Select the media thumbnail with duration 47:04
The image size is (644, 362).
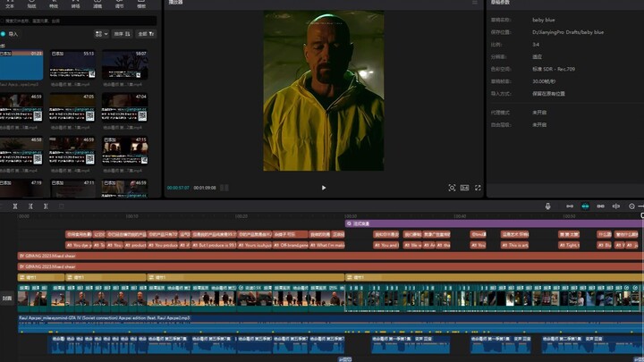tap(125, 107)
